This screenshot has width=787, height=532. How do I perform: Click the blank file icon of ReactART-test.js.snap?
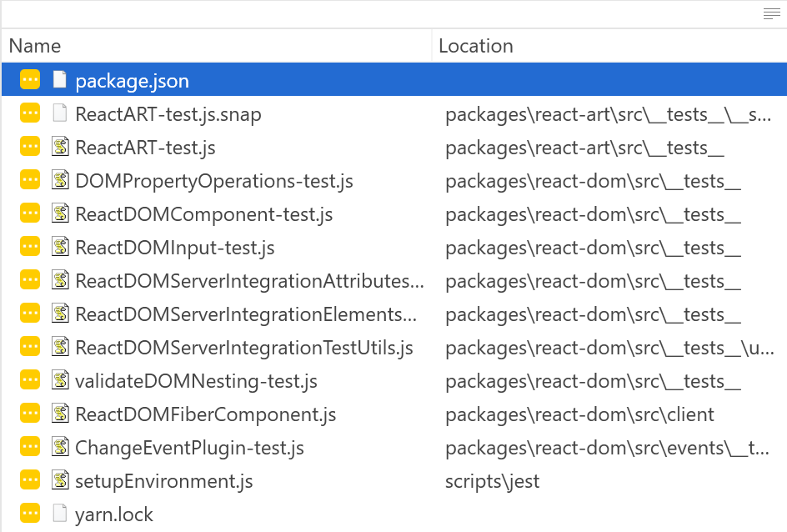pyautogui.click(x=60, y=113)
